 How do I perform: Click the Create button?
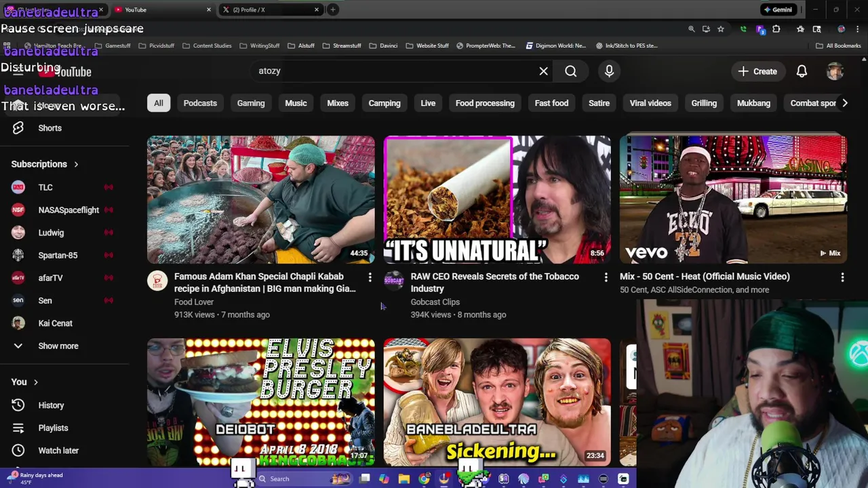coord(757,71)
